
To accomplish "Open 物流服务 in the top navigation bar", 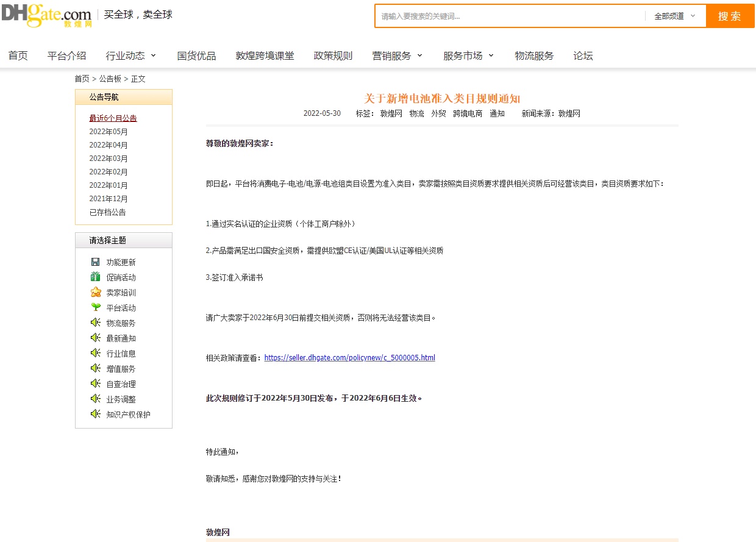I will point(534,56).
